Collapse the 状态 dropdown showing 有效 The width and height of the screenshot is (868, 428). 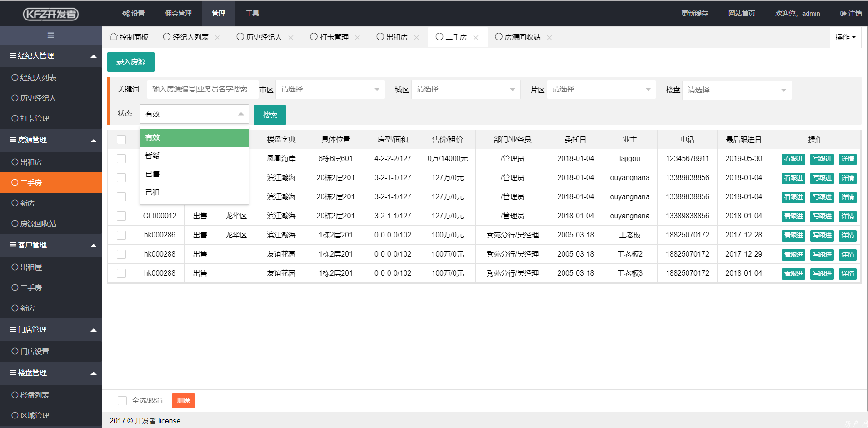pyautogui.click(x=194, y=114)
